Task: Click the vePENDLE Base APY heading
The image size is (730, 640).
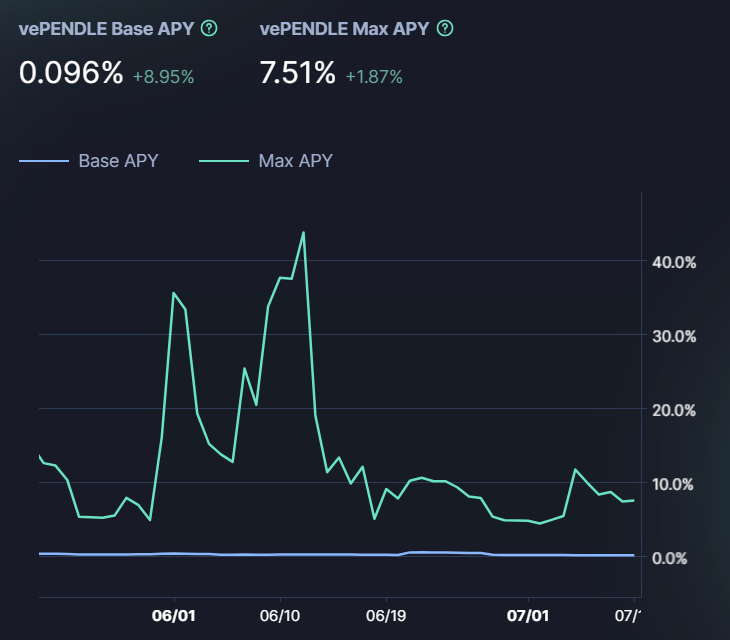Action: tap(106, 29)
